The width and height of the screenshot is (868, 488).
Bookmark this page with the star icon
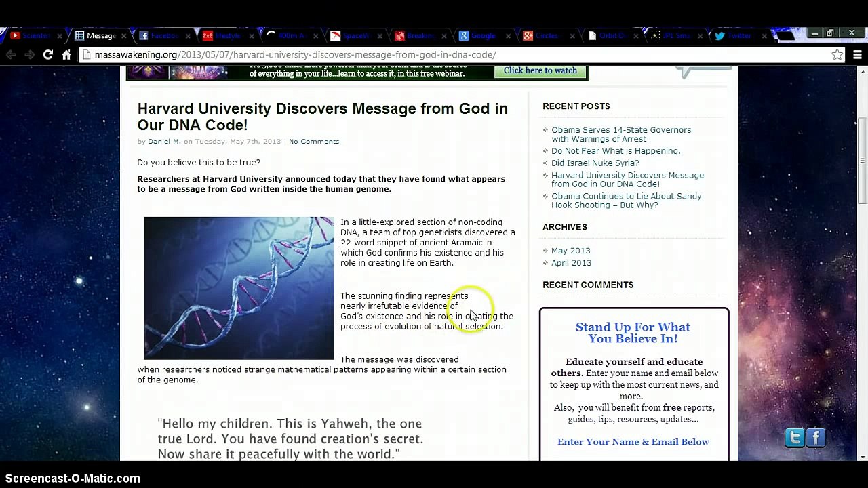click(837, 55)
